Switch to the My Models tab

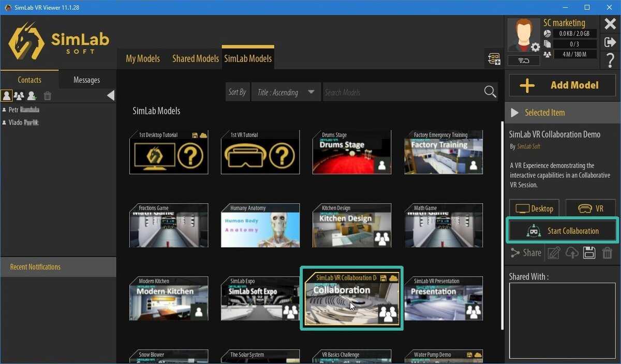tap(143, 58)
